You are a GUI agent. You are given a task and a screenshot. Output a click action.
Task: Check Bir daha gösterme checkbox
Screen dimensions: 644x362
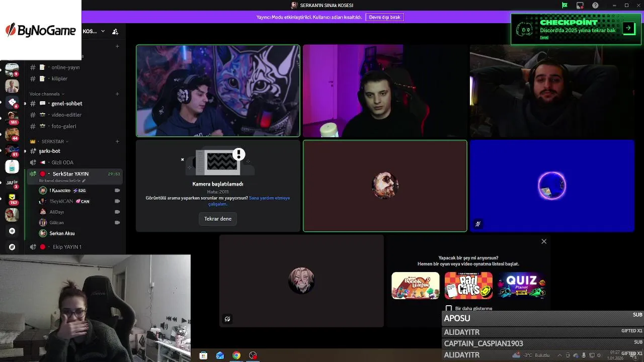[449, 308]
